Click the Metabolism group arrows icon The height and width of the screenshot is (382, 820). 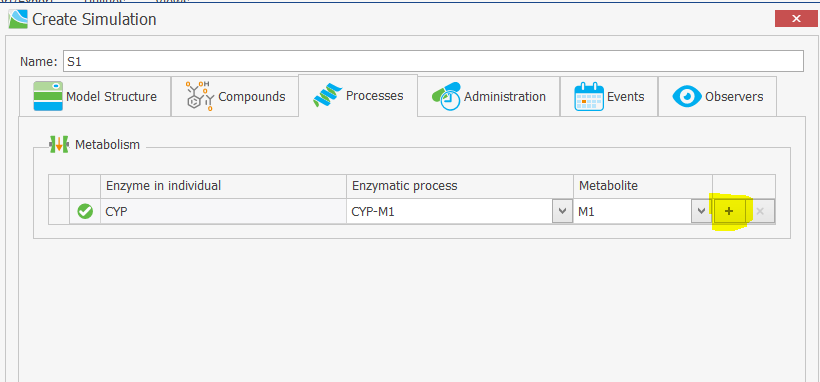click(59, 144)
